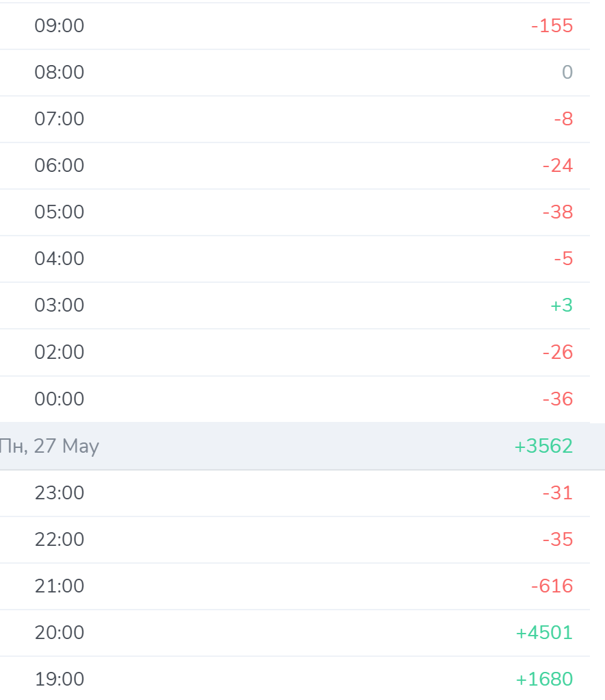Screen dimensions: 605x700
Task: Select the +4501 gain at 20:00
Action: coord(544,633)
